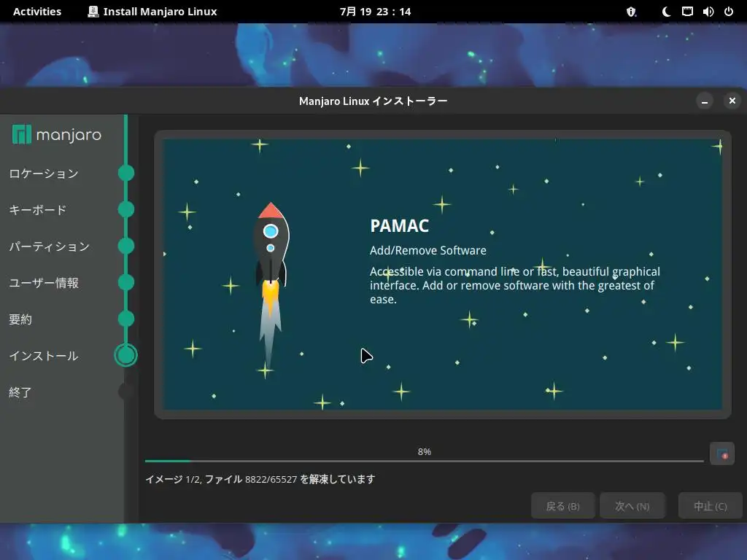
Task: Open the clock showing 7月 19 23:14
Action: click(375, 12)
